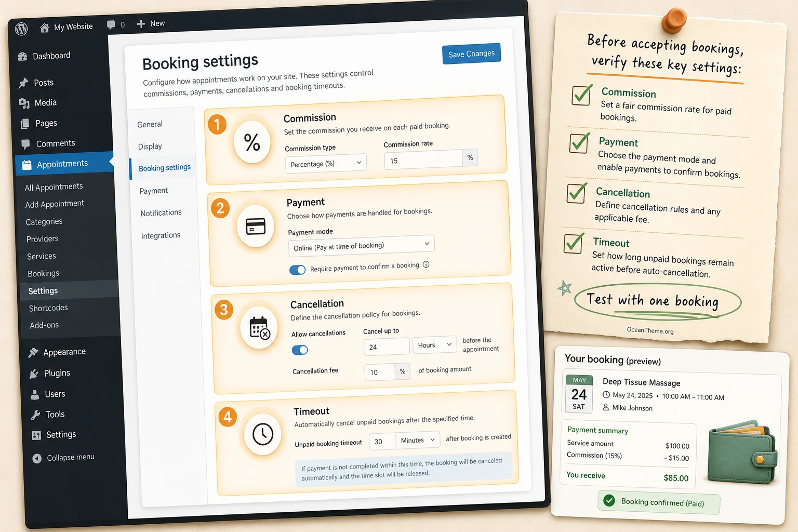Open comments bubble icon in admin bar

(111, 24)
